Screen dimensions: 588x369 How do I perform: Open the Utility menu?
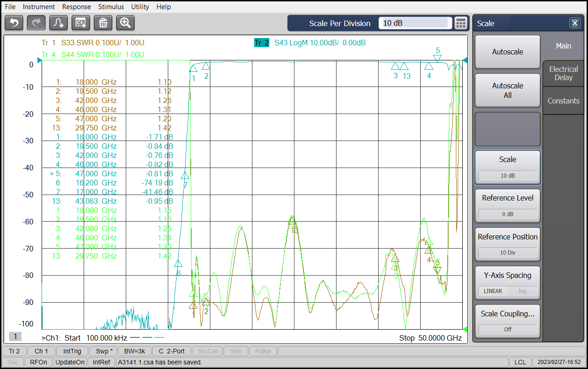(x=140, y=7)
